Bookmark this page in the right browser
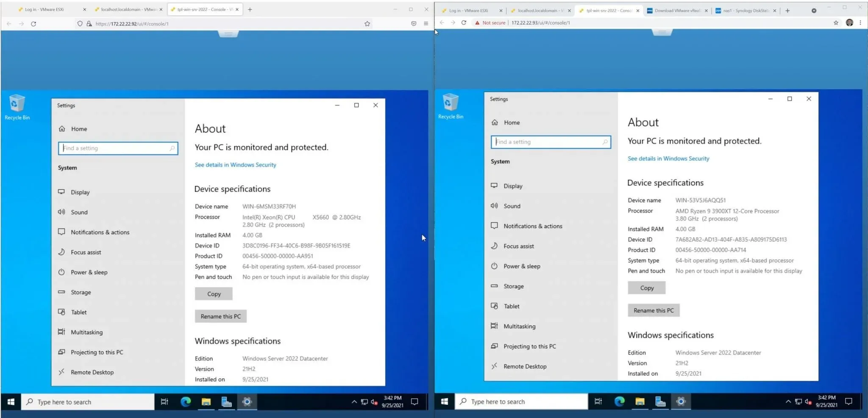This screenshot has height=418, width=868. coord(836,23)
